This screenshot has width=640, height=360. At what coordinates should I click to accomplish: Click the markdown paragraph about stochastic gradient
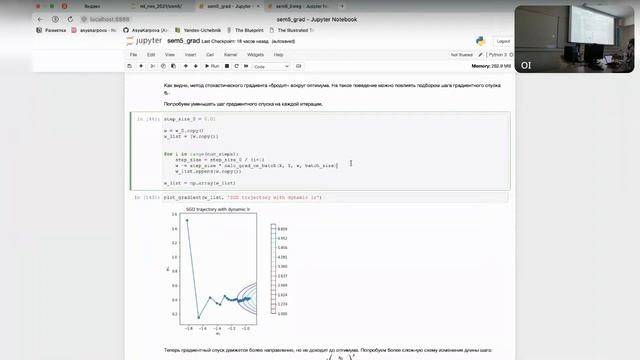(332, 89)
